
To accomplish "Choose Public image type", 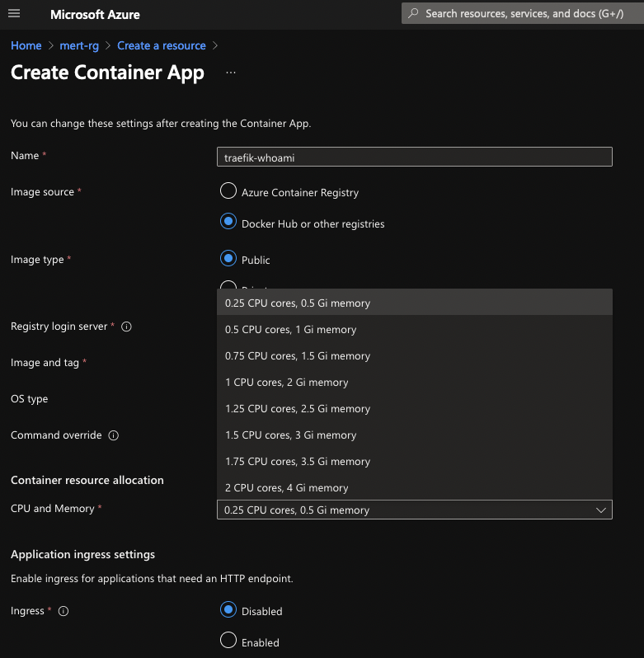I will (x=228, y=259).
